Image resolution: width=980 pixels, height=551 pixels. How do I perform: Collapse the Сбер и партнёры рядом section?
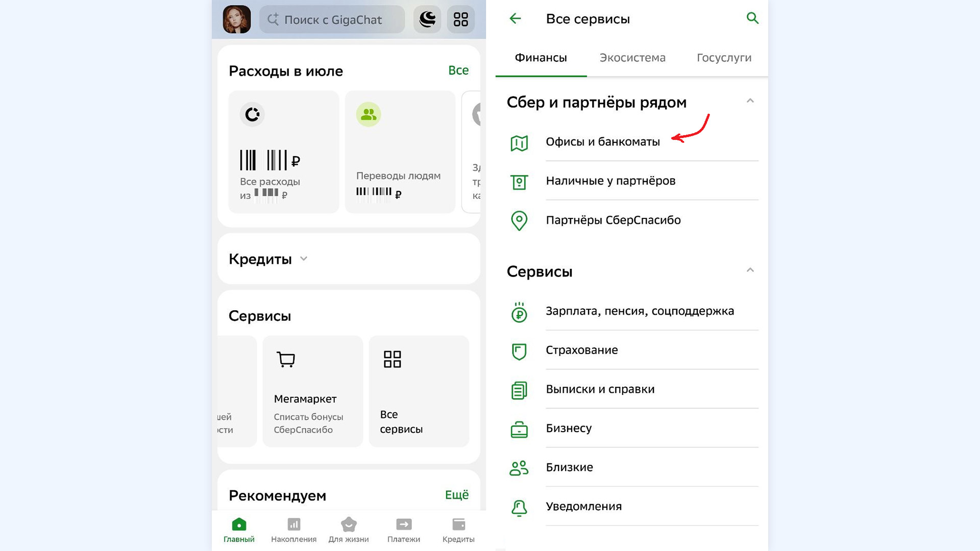pyautogui.click(x=750, y=101)
